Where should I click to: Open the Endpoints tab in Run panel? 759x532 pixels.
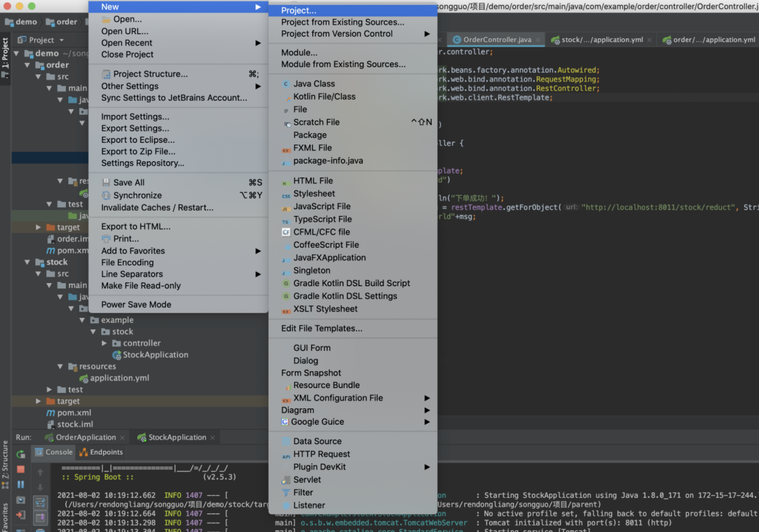[x=101, y=452]
